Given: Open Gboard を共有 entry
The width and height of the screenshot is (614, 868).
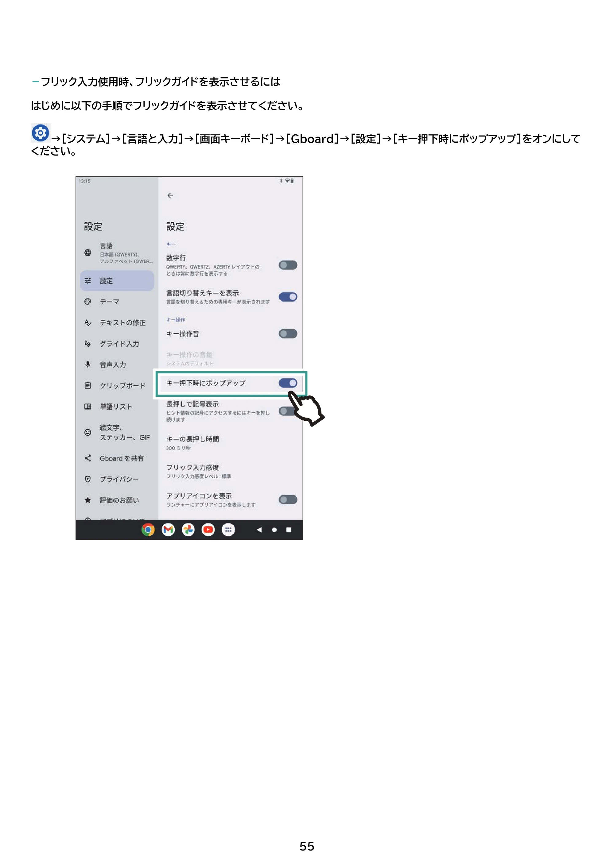Looking at the screenshot, I should [122, 458].
